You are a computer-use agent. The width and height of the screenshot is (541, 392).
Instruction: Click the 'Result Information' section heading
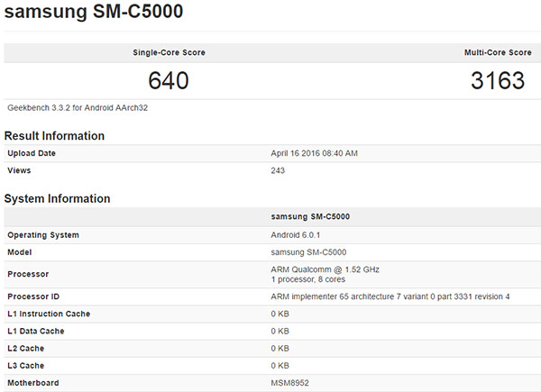pyautogui.click(x=54, y=136)
